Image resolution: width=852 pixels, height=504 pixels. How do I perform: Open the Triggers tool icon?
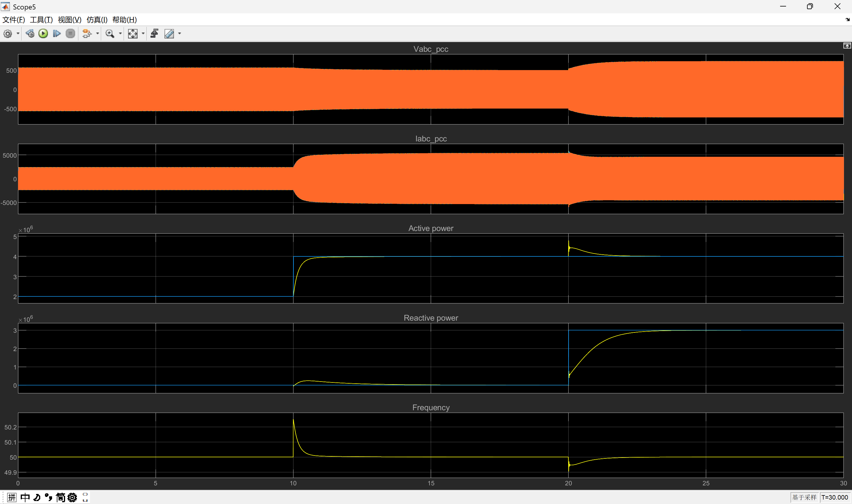pyautogui.click(x=154, y=34)
